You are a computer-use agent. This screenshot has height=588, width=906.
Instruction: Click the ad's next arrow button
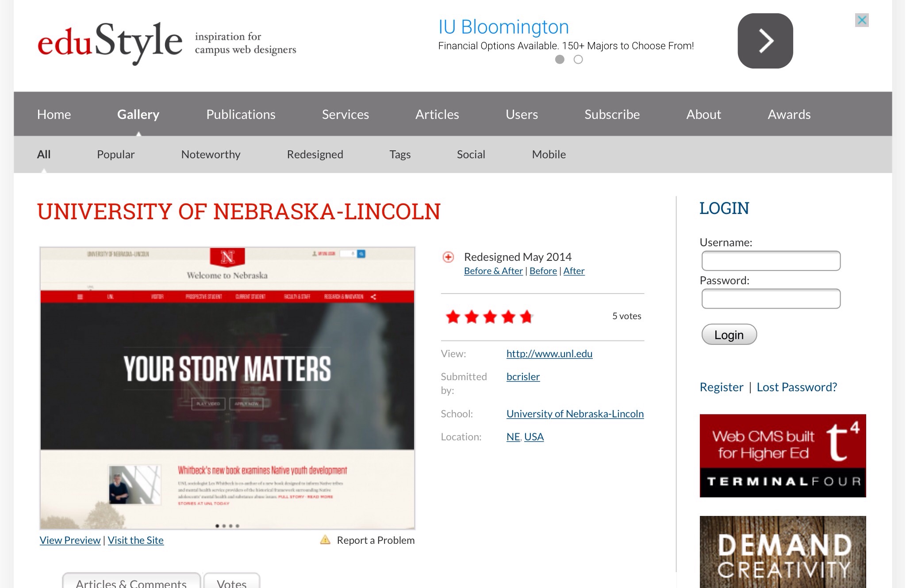(x=765, y=41)
